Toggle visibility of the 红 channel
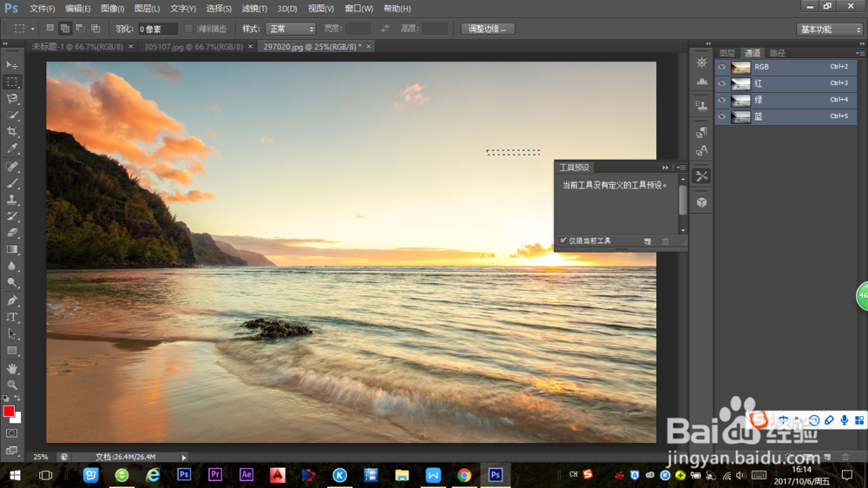This screenshot has height=488, width=868. (722, 83)
